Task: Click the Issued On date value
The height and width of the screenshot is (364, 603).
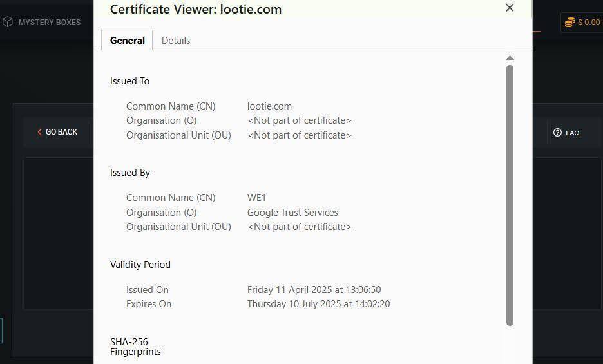Action: coord(314,290)
